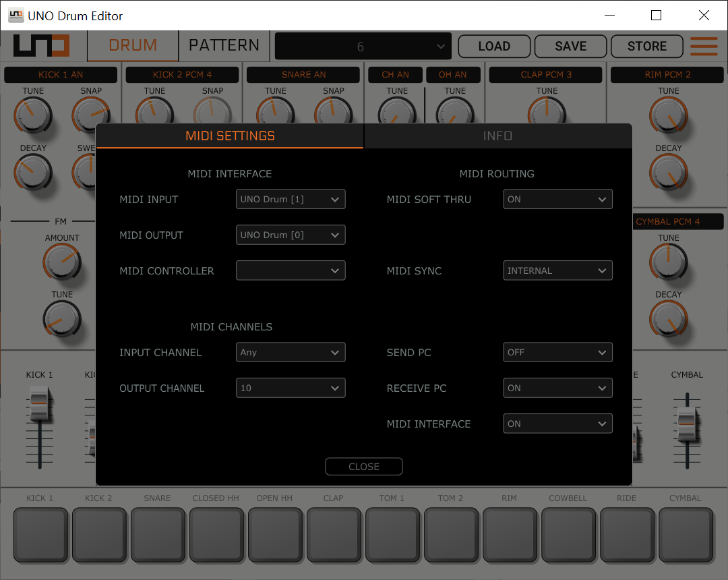This screenshot has height=580, width=728.
Task: Click the KICK 2 PCM 4 sound selector
Action: [182, 75]
